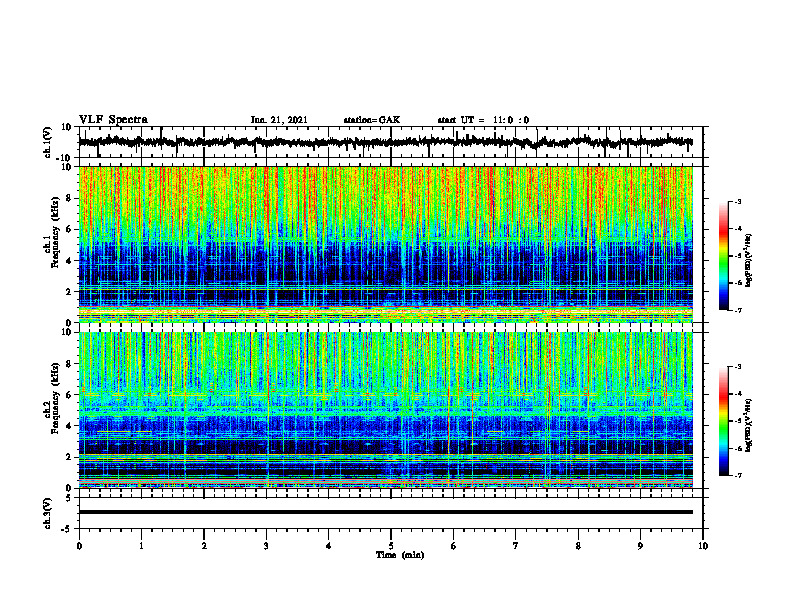Viewport: 792px width, 612px height.
Task: Click the "VLF Spectra" plot title
Action: pyautogui.click(x=113, y=120)
